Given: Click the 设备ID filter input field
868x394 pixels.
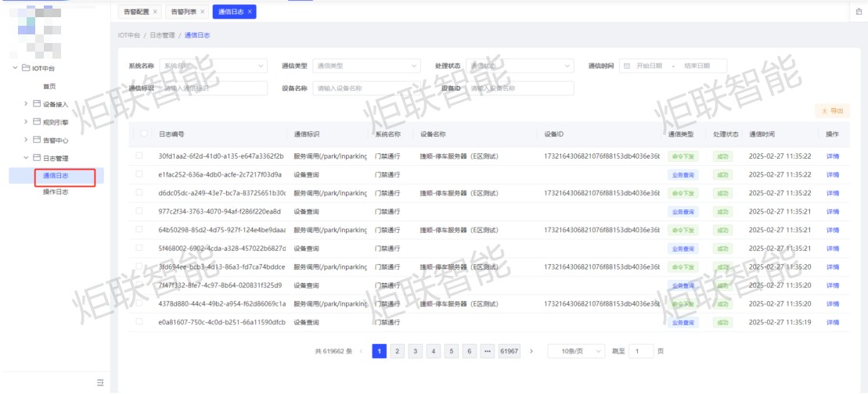Looking at the screenshot, I should pos(520,88).
